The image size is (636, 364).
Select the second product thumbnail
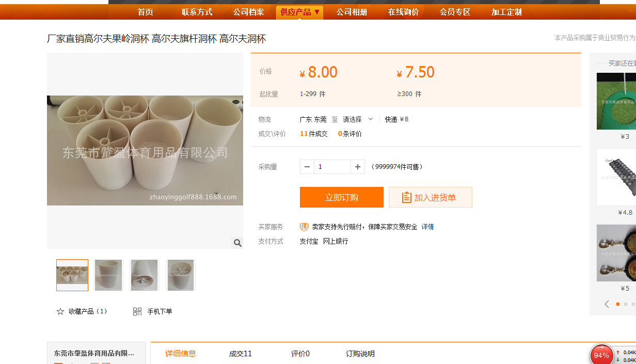[x=108, y=275]
